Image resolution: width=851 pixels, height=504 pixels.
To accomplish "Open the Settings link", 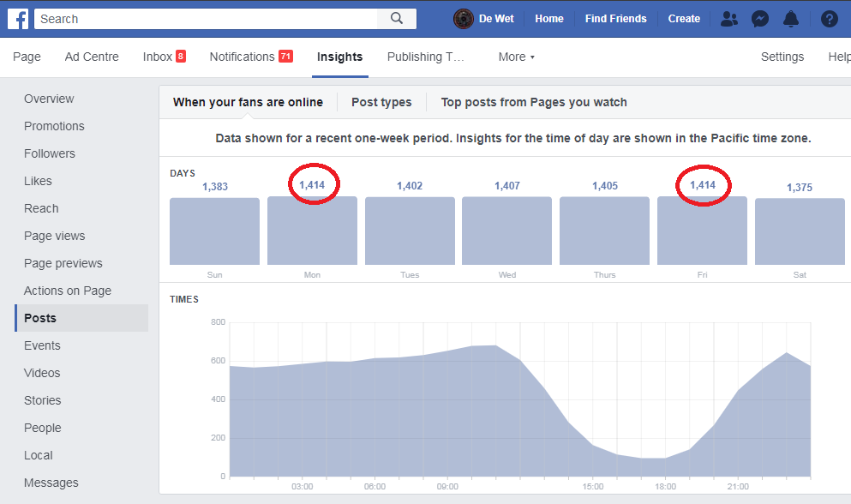I will coord(782,57).
